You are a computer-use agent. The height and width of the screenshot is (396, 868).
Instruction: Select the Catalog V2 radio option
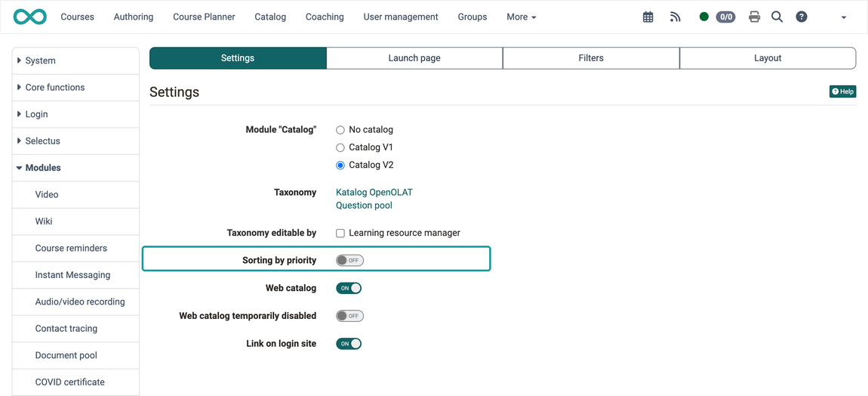(x=340, y=166)
